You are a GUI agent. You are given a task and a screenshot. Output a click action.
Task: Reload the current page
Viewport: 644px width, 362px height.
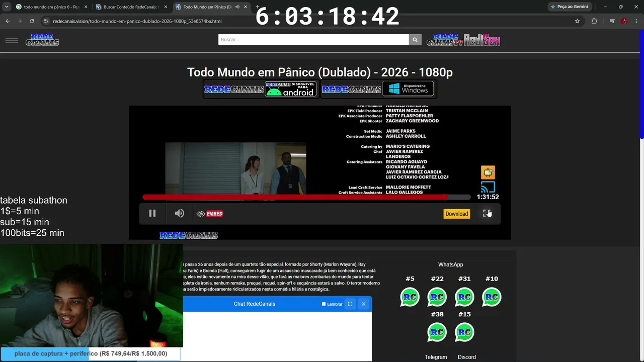32,21
